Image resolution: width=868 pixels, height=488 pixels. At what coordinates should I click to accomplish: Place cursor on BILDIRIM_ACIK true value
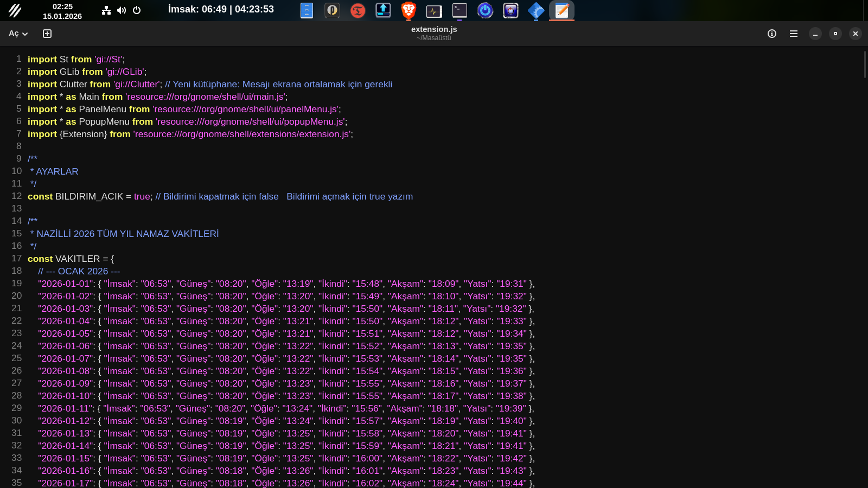142,196
